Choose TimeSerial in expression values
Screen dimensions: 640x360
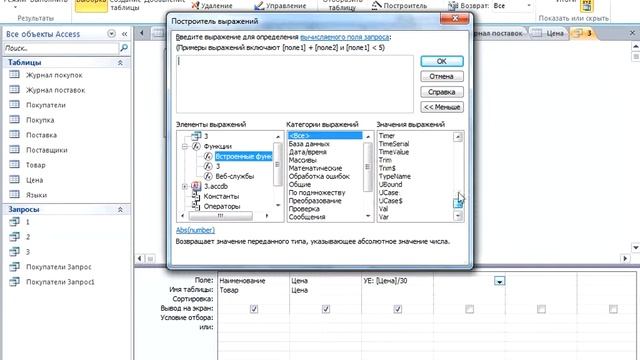tap(393, 144)
